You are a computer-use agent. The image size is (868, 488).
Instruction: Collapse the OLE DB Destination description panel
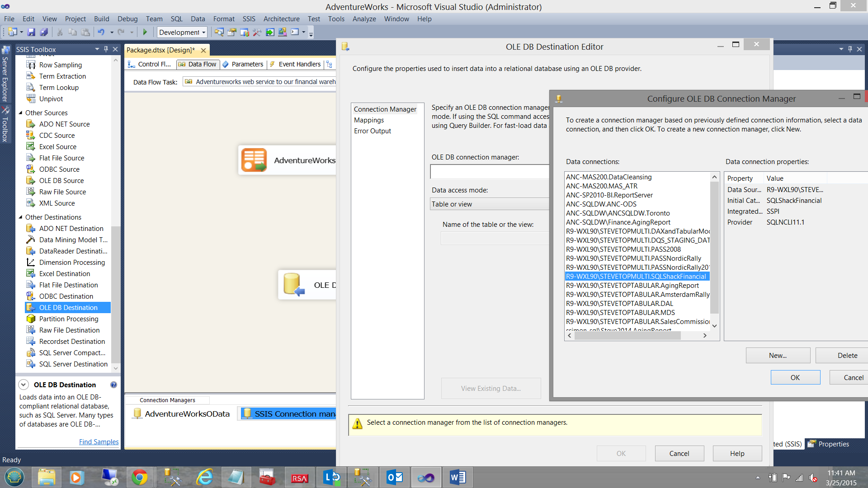24,385
